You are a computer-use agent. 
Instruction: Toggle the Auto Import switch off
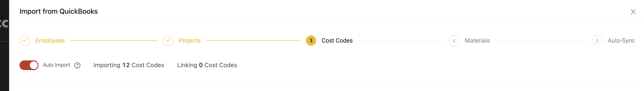(29, 65)
